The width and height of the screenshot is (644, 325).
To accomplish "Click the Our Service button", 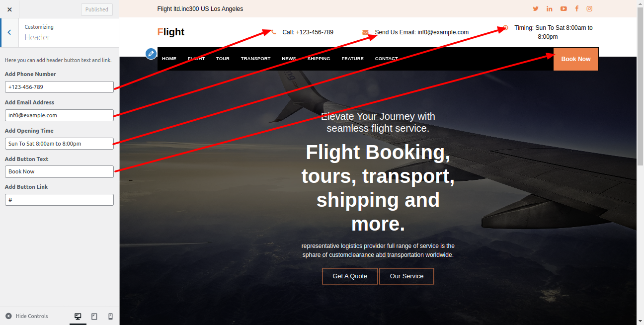I will 407,276.
